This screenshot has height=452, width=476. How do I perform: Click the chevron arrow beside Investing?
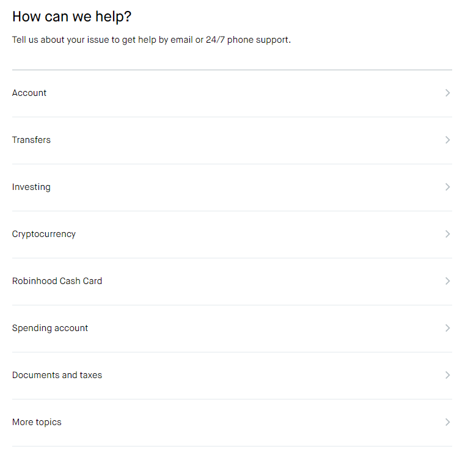(447, 187)
